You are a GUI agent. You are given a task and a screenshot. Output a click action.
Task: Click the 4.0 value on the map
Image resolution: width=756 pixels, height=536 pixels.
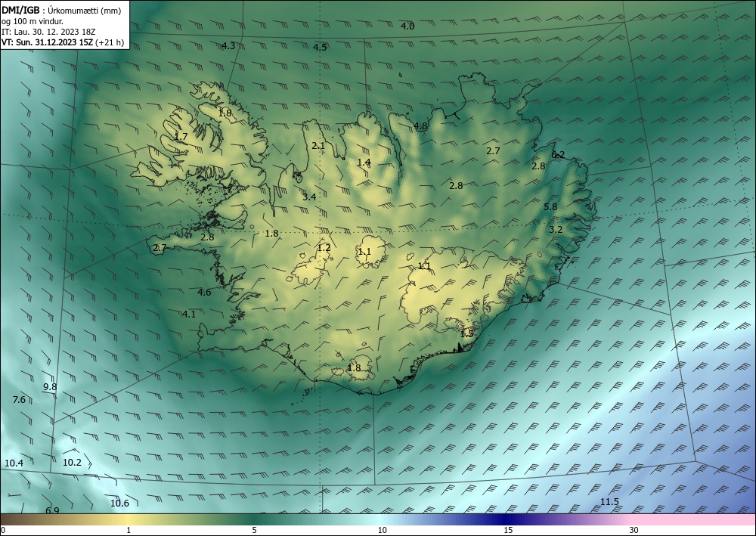tap(407, 26)
